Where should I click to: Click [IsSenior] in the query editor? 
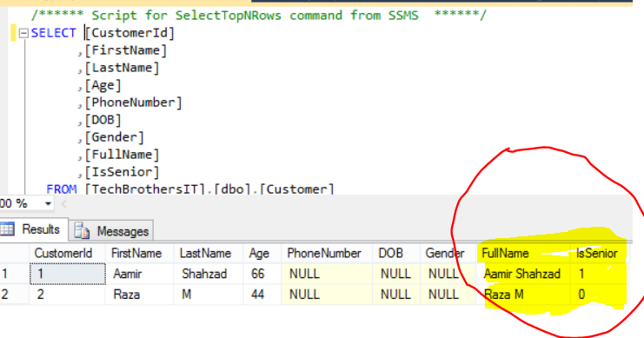(122, 172)
